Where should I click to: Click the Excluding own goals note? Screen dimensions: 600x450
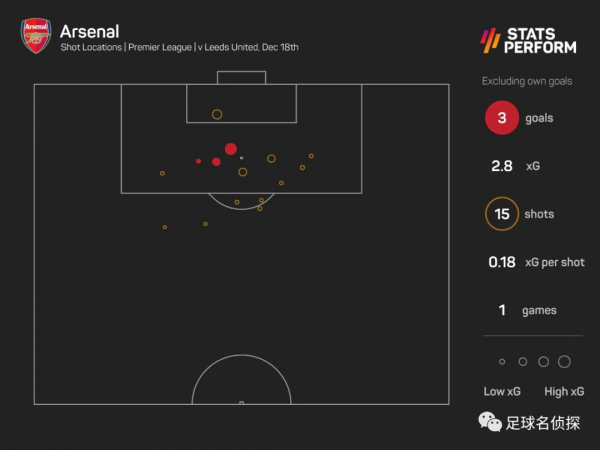point(527,81)
